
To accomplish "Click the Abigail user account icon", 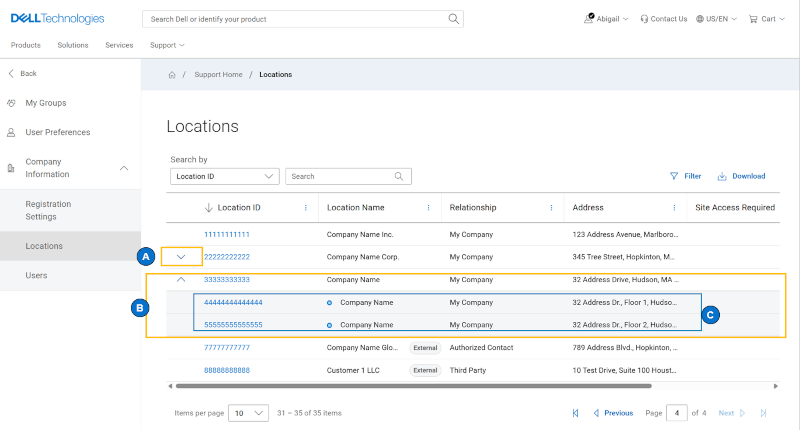I will click(589, 18).
